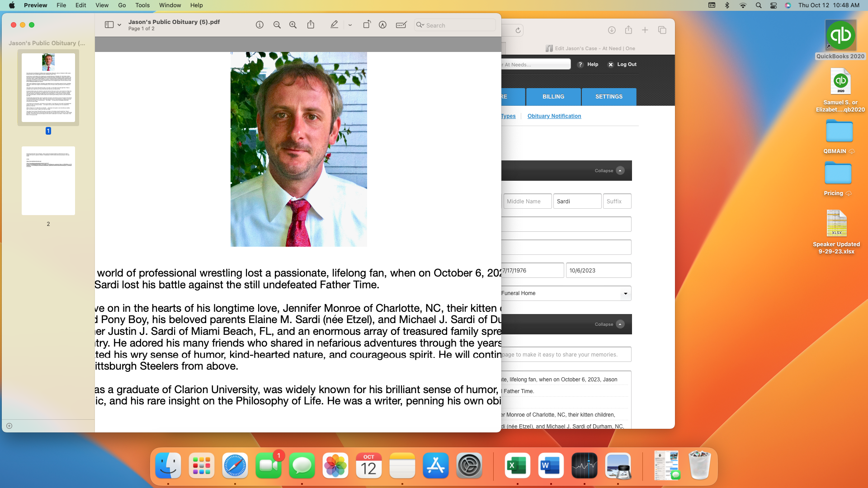Toggle the sidebar view button
Viewport: 868px width, 488px height.
coord(109,25)
